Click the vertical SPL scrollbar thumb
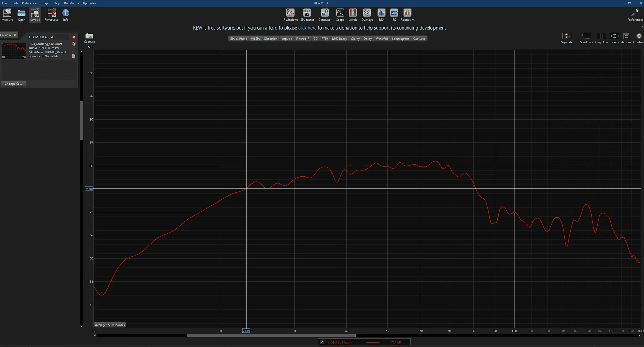Image resolution: width=644 pixels, height=347 pixels. [81, 120]
